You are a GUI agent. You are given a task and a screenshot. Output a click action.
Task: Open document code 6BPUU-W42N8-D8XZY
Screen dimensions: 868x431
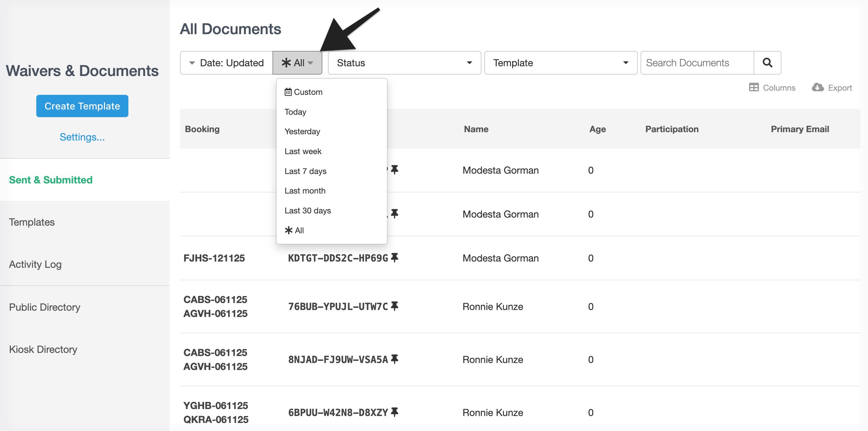pos(338,413)
